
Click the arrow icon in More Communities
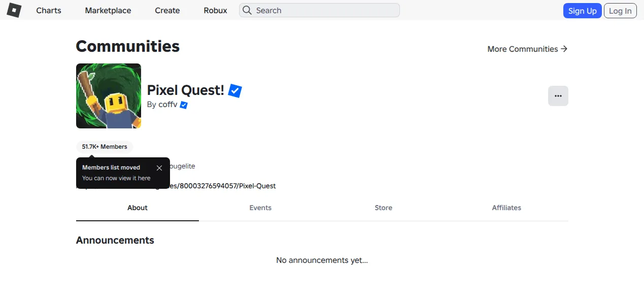[564, 49]
